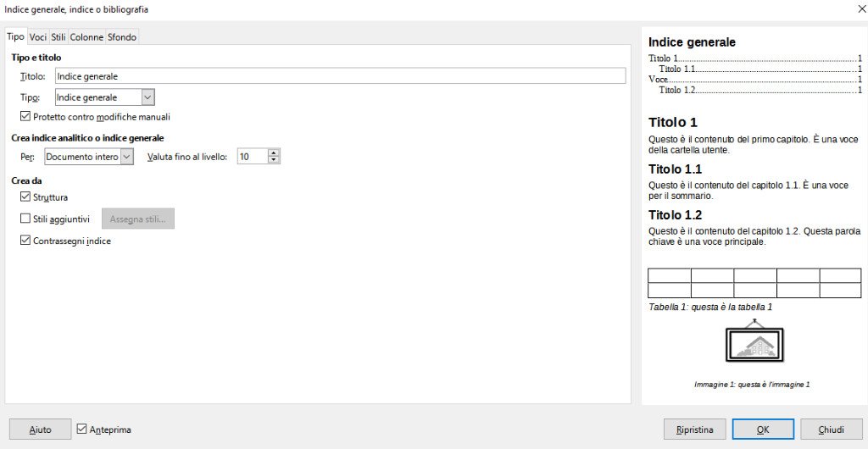Switch to the Colonne tab
The height and width of the screenshot is (449, 868).
[86, 37]
